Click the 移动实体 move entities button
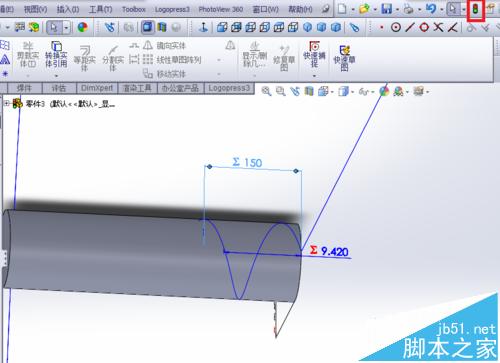This screenshot has height=363, width=500. 164,74
